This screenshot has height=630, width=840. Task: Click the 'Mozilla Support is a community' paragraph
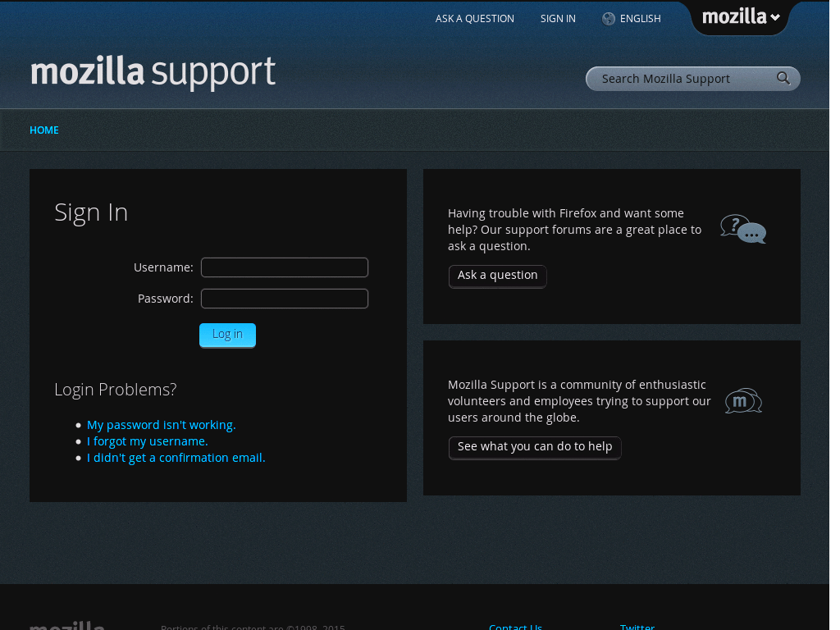pos(579,401)
